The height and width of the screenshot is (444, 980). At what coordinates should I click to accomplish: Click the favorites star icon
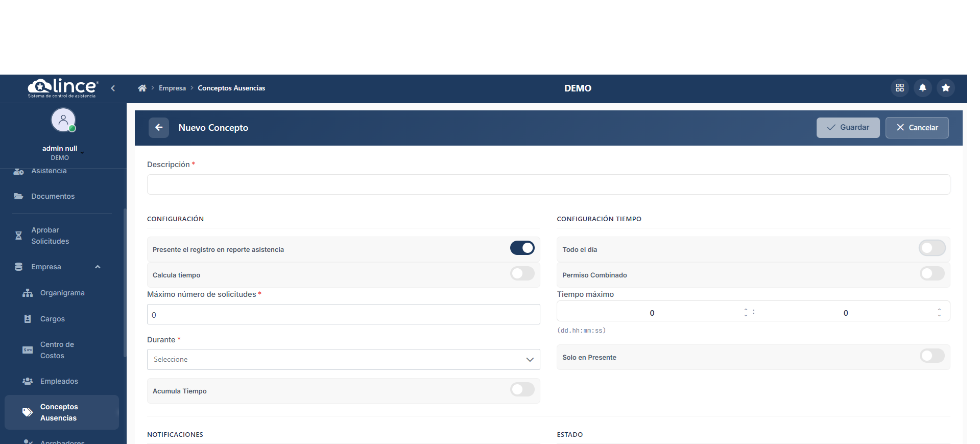pos(945,88)
